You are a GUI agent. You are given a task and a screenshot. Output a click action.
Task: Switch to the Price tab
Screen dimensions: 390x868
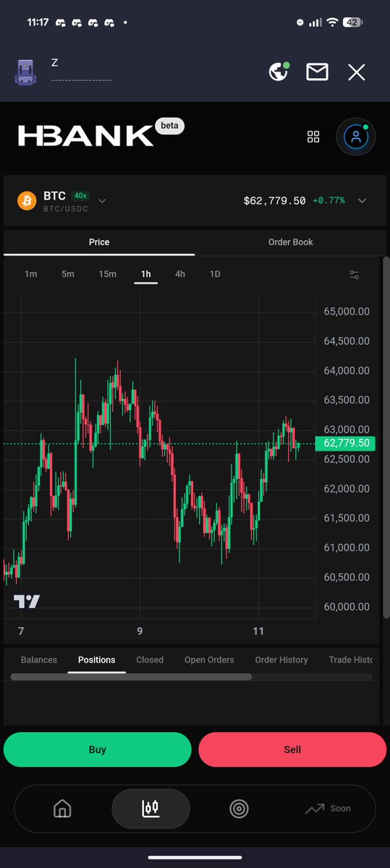[x=99, y=242]
